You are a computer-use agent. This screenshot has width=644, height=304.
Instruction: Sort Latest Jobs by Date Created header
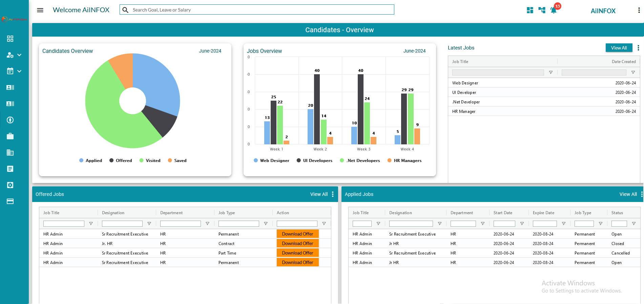[x=624, y=62]
